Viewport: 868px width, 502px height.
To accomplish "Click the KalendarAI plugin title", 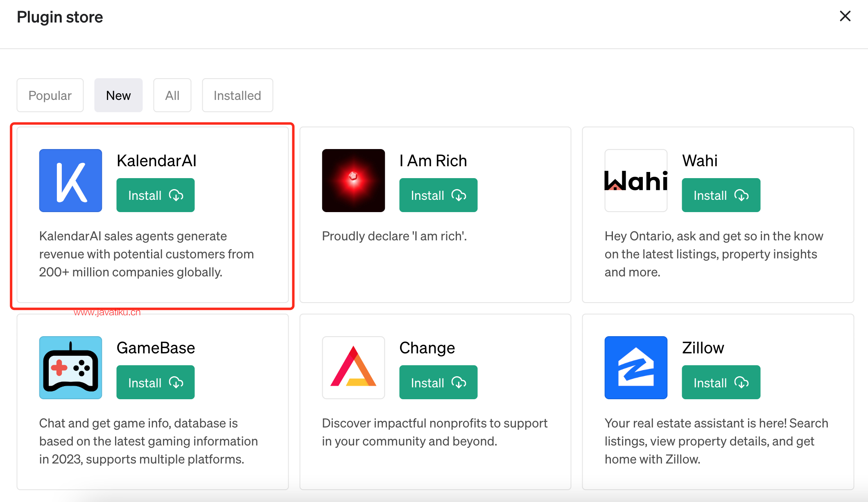I will click(x=156, y=161).
